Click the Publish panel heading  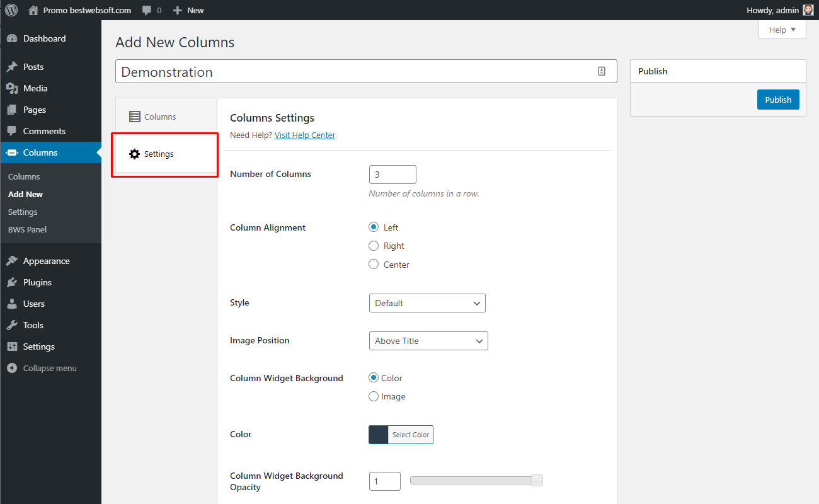coord(653,71)
